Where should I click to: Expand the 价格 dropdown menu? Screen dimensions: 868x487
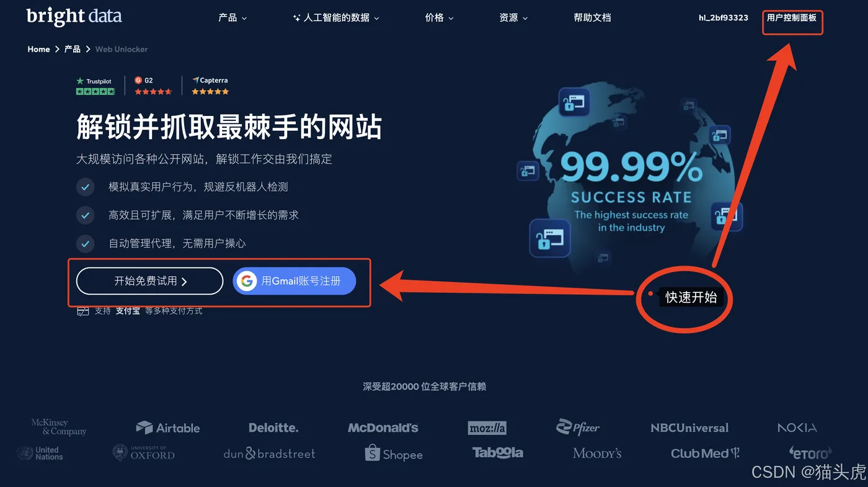point(439,18)
